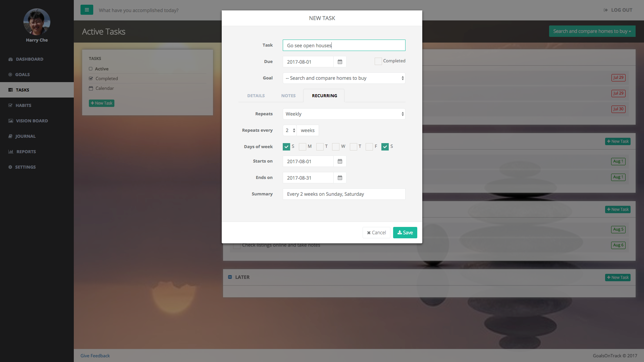Open the Due date calendar picker

[340, 62]
